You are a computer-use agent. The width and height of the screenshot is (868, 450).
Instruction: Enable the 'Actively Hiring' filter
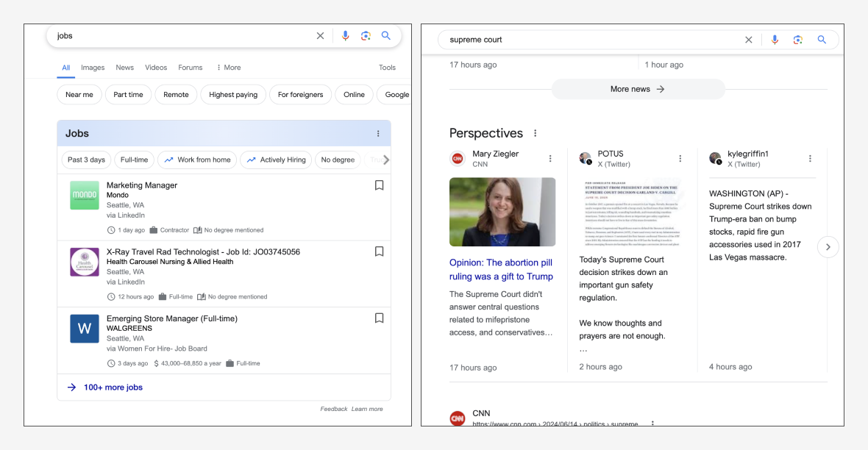coord(277,160)
